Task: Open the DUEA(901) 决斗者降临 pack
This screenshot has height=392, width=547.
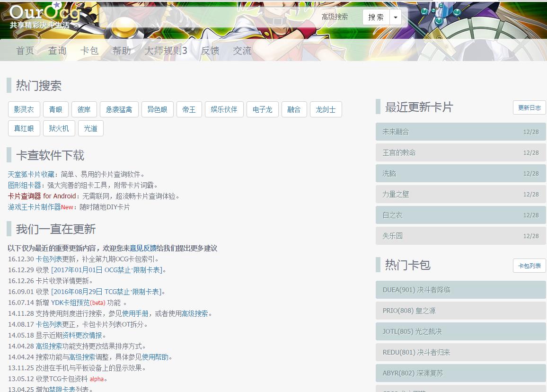Action: pyautogui.click(x=460, y=290)
